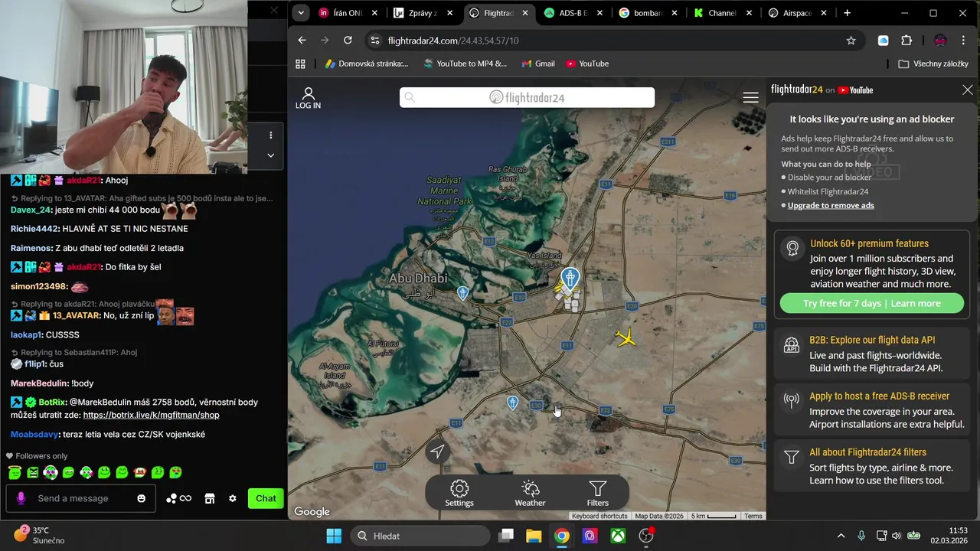Open Domovská stránka bookmark
Screen dimensions: 980x551
pyautogui.click(x=367, y=64)
